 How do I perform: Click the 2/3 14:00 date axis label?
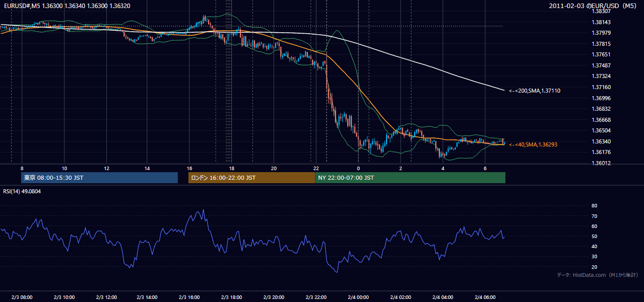[x=148, y=297]
